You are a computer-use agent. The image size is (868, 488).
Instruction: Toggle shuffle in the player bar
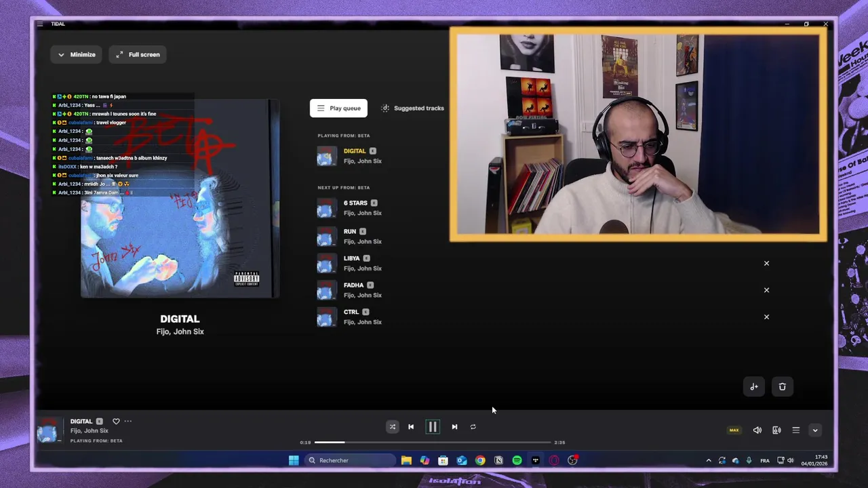coord(392,427)
